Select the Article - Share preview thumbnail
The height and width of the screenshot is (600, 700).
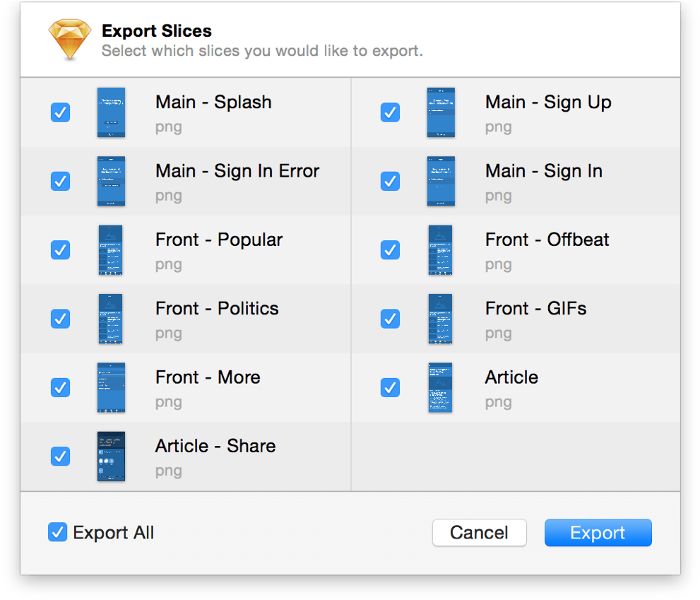tap(111, 457)
